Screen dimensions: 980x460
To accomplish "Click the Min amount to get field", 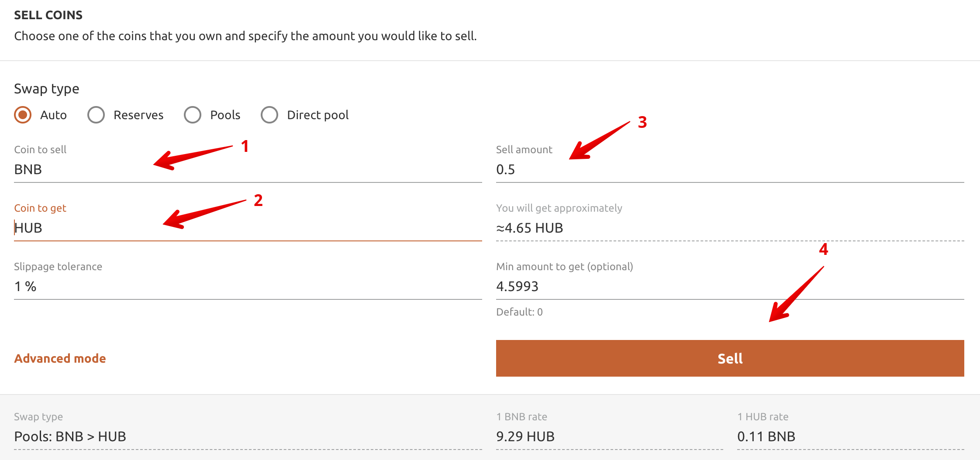I will 729,286.
